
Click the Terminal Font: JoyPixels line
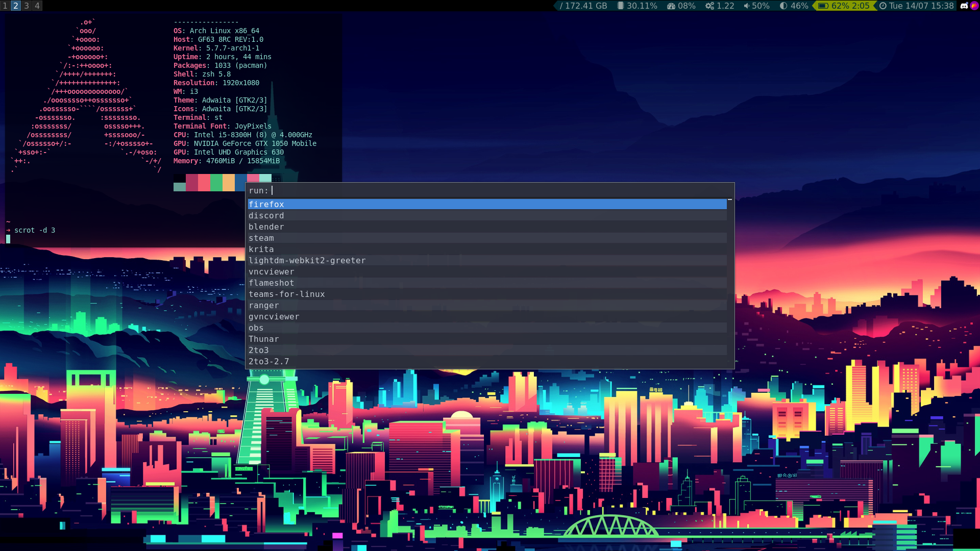223,126
